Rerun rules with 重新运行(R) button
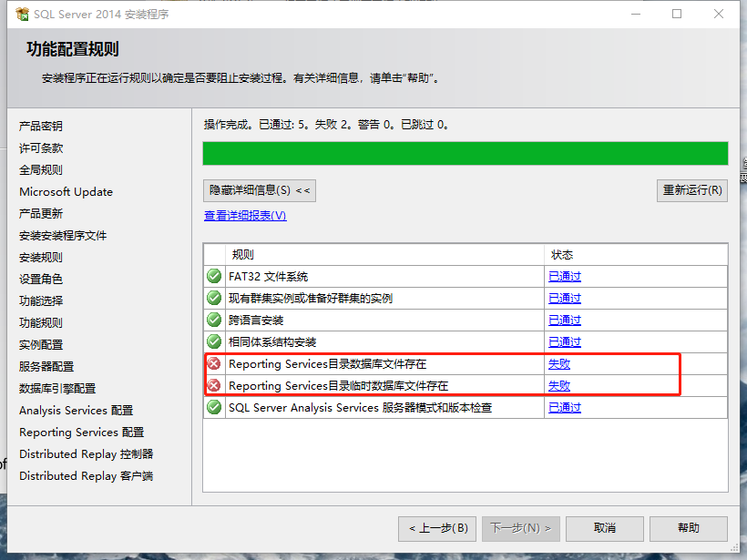 (x=692, y=190)
